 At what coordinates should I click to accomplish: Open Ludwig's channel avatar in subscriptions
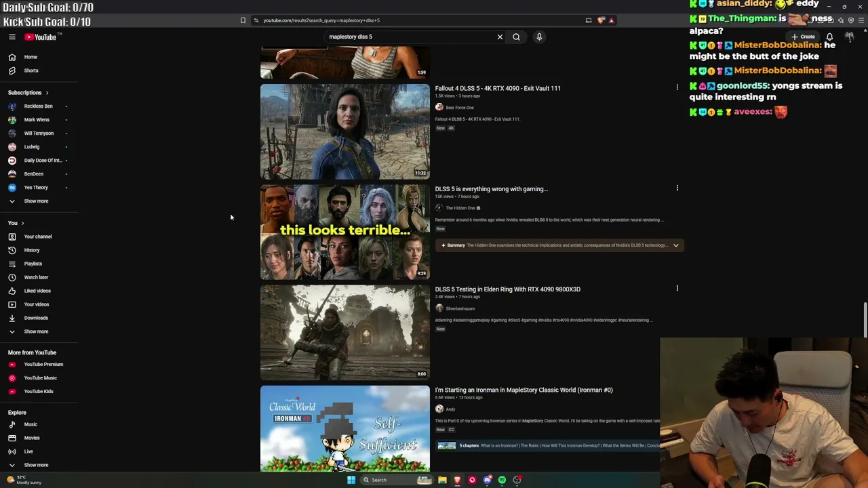12,147
